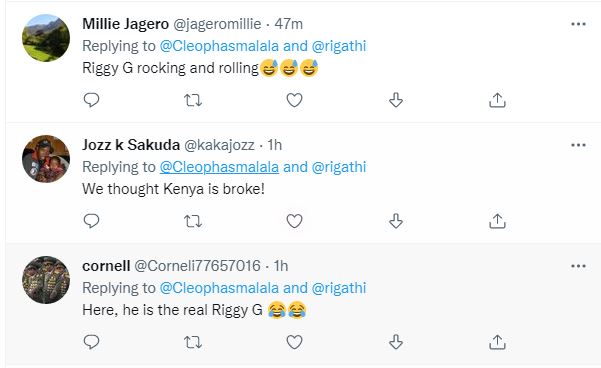Open more options on Millie Jagero's tweet
The height and width of the screenshot is (368, 601).
(578, 24)
